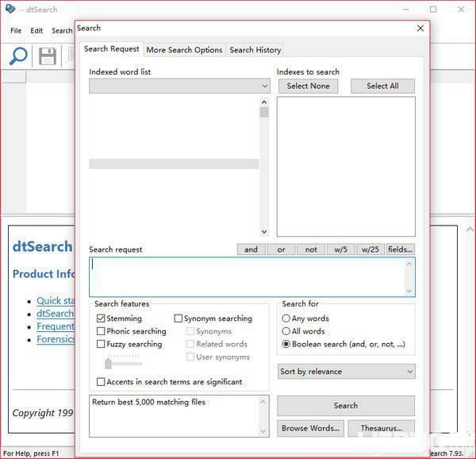Open the File menu
Viewport: 476px width, 459px height.
(16, 31)
